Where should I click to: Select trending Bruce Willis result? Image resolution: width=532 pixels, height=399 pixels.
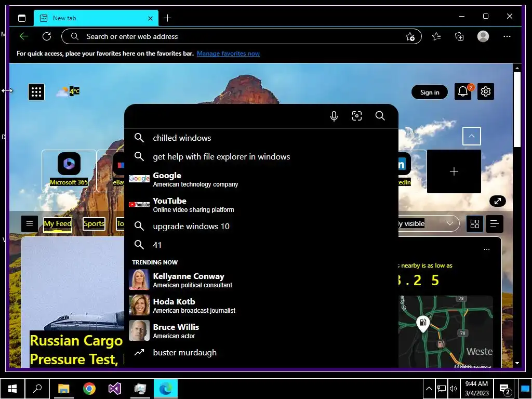261,331
